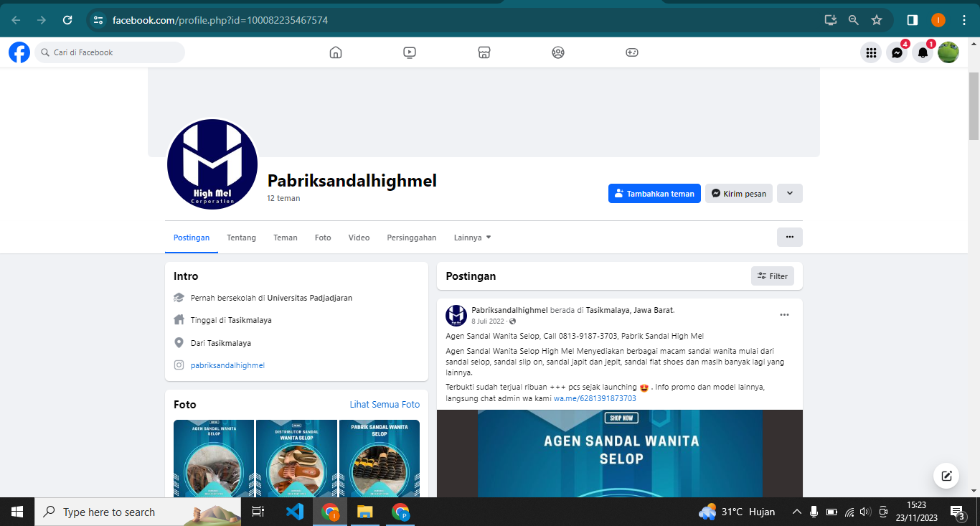Go to Facebook home via logo
This screenshot has height=526, width=980.
[x=19, y=52]
